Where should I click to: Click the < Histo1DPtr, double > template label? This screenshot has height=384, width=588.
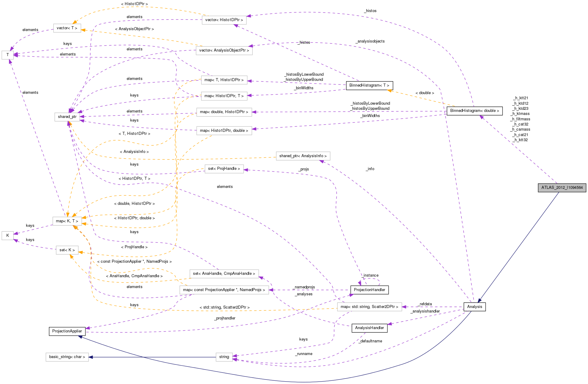click(134, 218)
